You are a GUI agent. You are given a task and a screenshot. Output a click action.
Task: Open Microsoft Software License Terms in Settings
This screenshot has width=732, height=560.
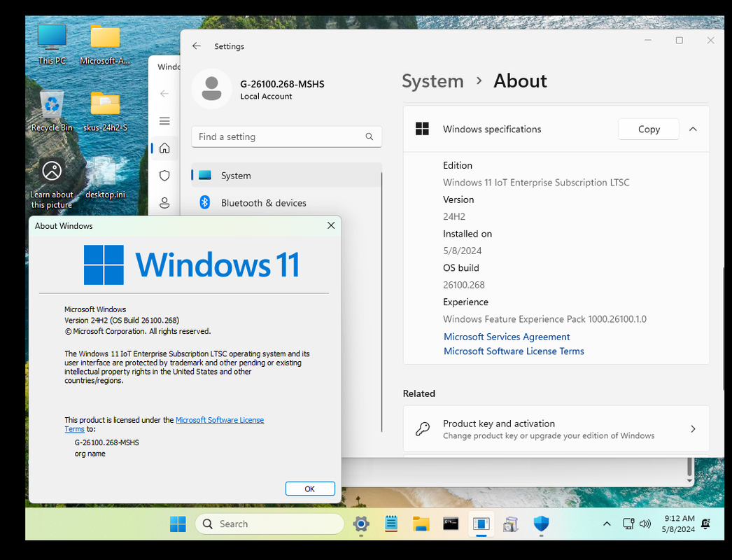click(514, 351)
